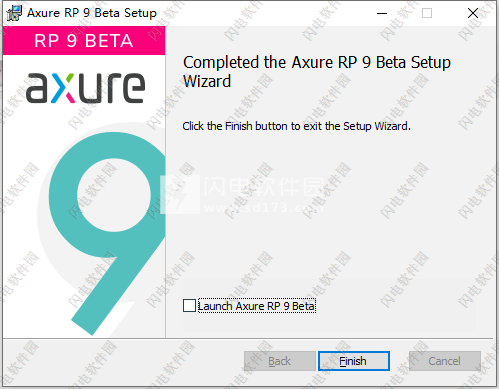Viewport: 499px width, 389px height.
Task: Close the setup wizard using the X
Action: [x=473, y=13]
